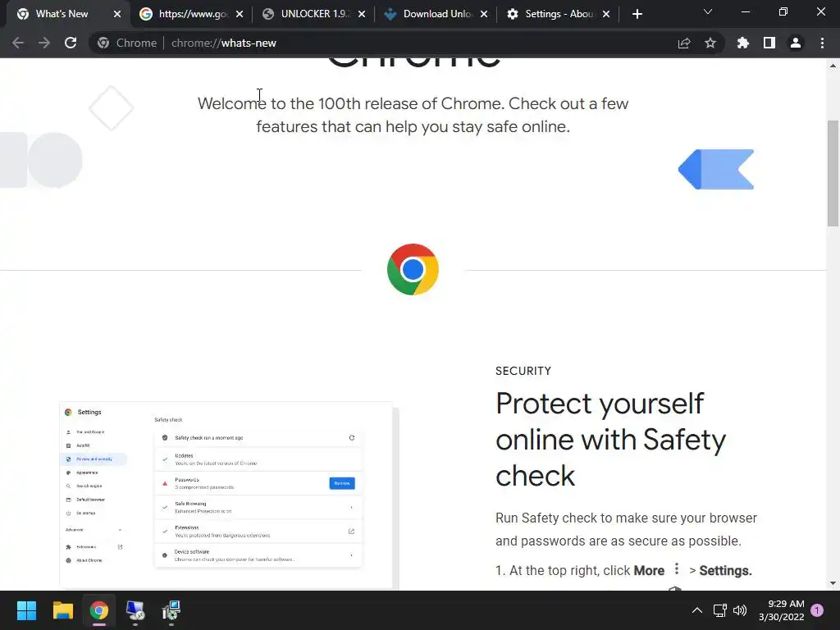This screenshot has width=840, height=630.
Task: Click the Safety check settings preview image
Action: pos(230,495)
